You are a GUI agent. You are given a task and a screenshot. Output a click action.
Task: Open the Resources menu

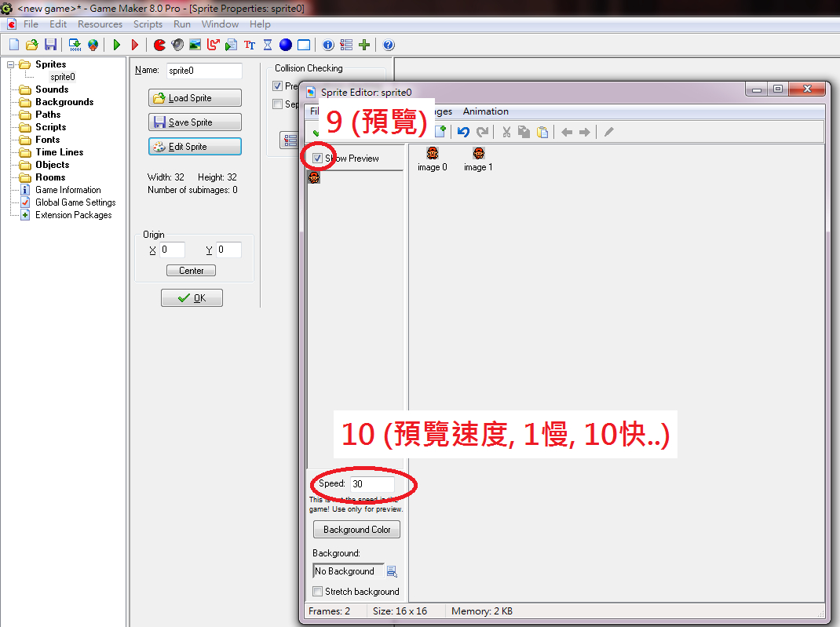[x=100, y=24]
